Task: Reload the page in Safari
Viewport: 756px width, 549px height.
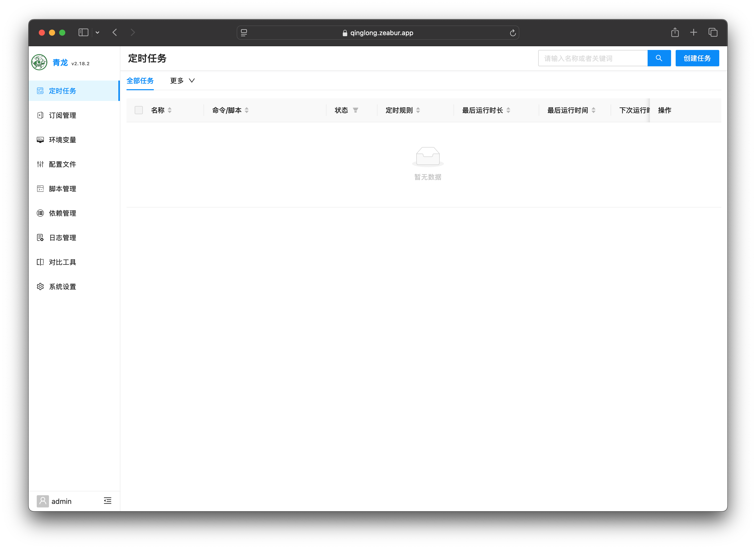Action: tap(512, 33)
